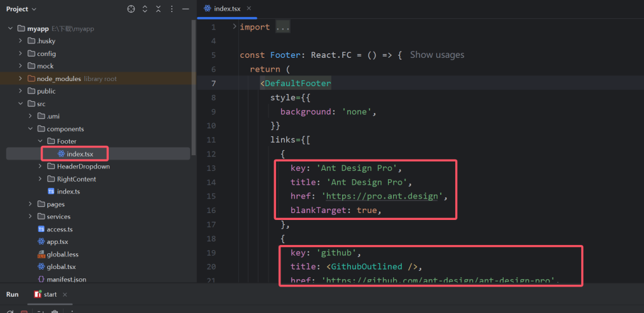Image resolution: width=644 pixels, height=313 pixels.
Task: Expand the services folder
Action: [x=30, y=217]
